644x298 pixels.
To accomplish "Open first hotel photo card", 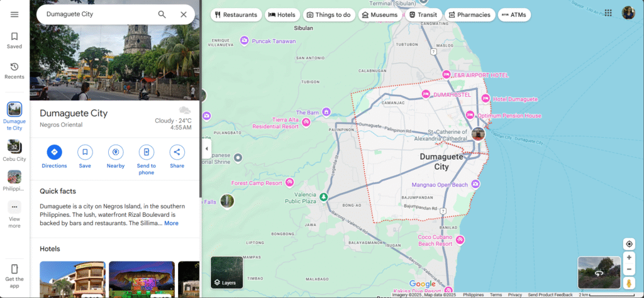I will tap(73, 279).
